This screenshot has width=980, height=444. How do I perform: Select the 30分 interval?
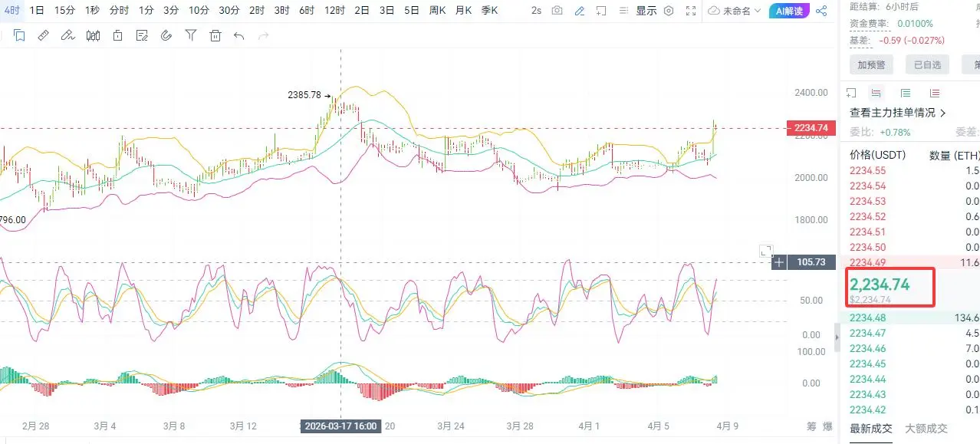click(229, 11)
